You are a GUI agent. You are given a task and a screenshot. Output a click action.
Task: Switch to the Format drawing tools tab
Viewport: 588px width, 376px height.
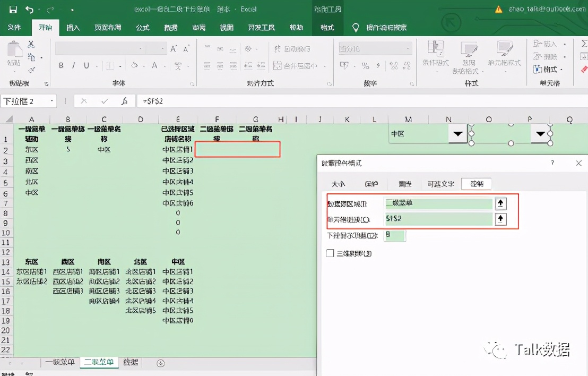tap(327, 28)
